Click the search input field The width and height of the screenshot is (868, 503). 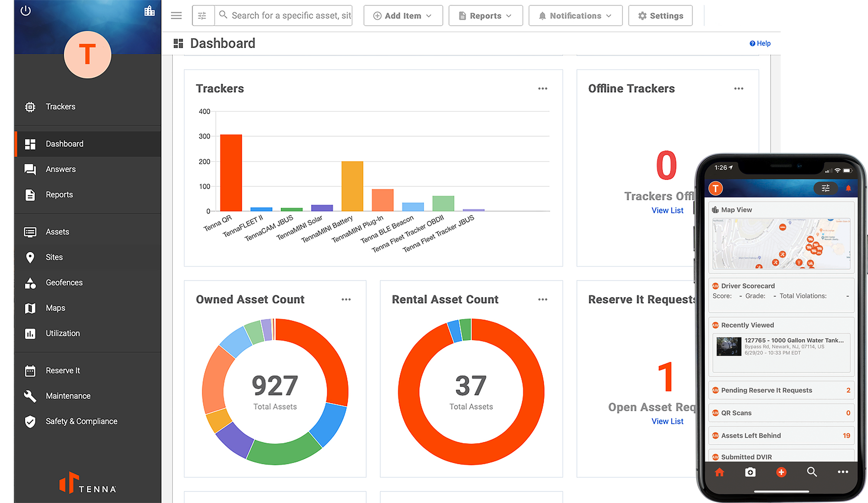coord(284,16)
